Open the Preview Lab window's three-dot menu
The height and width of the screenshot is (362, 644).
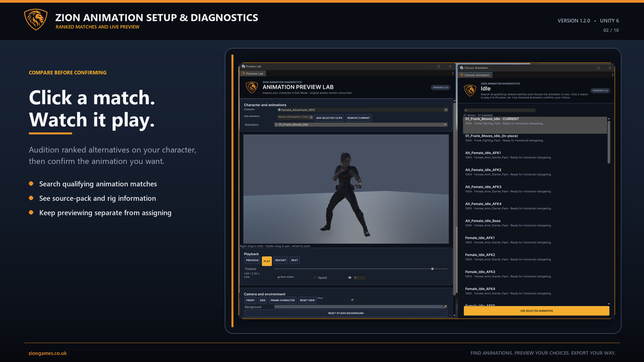(453, 73)
